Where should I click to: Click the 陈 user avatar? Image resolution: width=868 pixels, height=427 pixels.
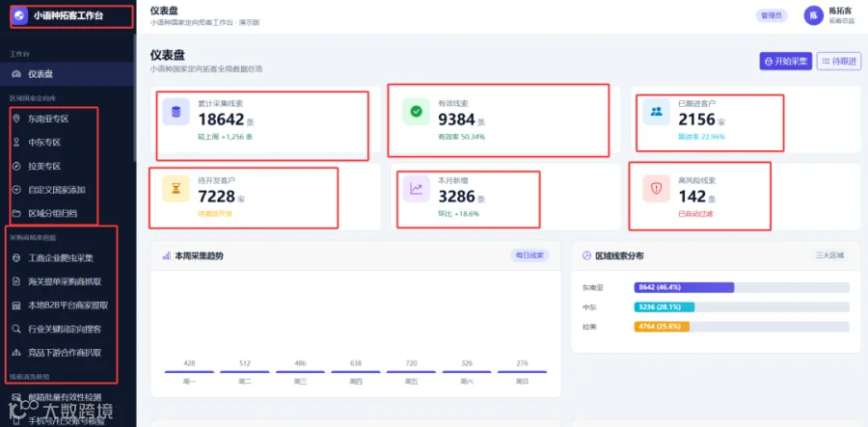point(813,15)
